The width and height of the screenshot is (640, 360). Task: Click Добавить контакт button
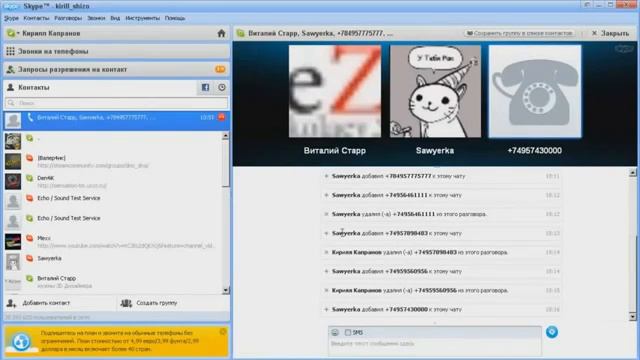coord(60,303)
